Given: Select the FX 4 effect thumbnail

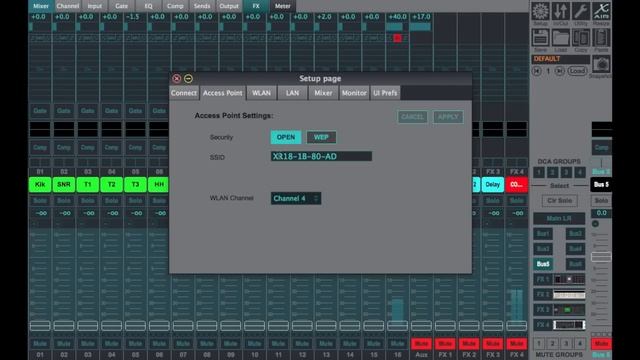Looking at the screenshot, I should click(569, 325).
